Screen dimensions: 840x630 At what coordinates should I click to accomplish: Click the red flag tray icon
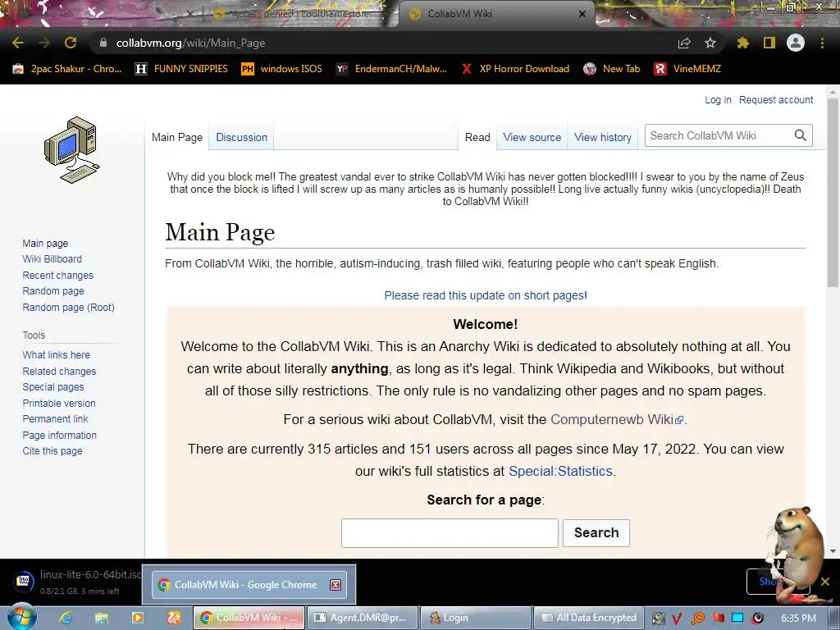tap(718, 618)
